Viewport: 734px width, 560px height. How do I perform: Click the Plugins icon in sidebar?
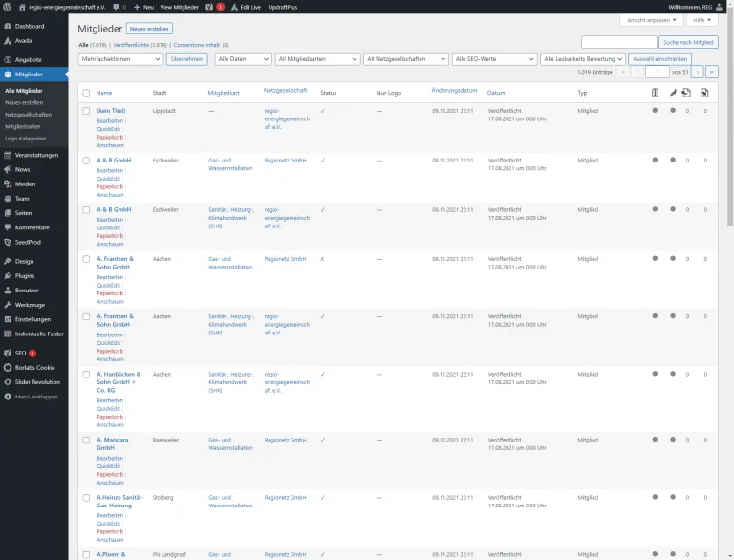click(8, 275)
